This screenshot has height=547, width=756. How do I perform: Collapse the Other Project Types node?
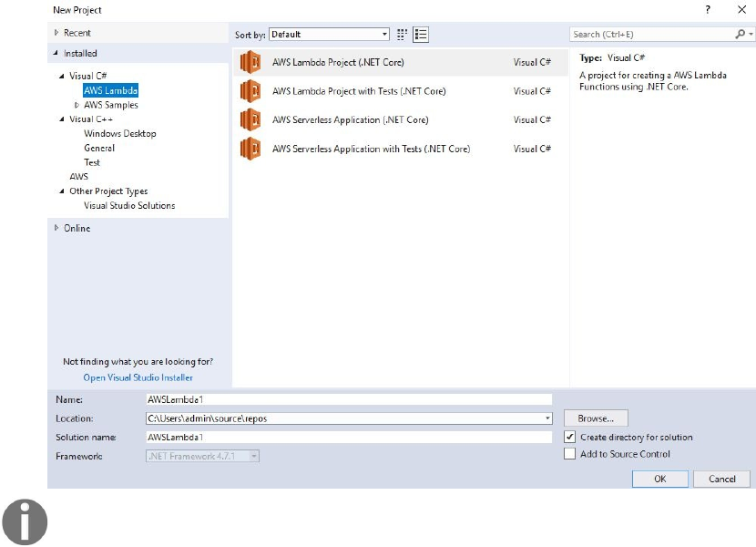point(61,191)
